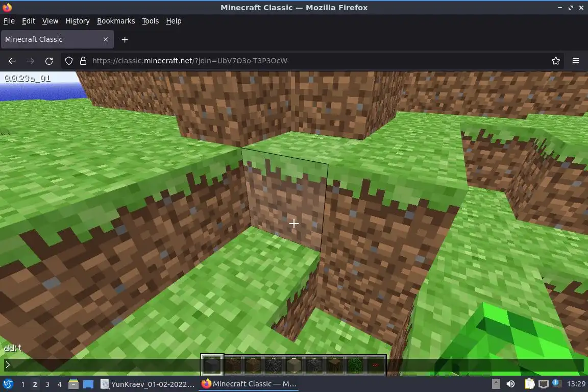Go back to the previous page
This screenshot has height=392, width=588.
pos(12,61)
